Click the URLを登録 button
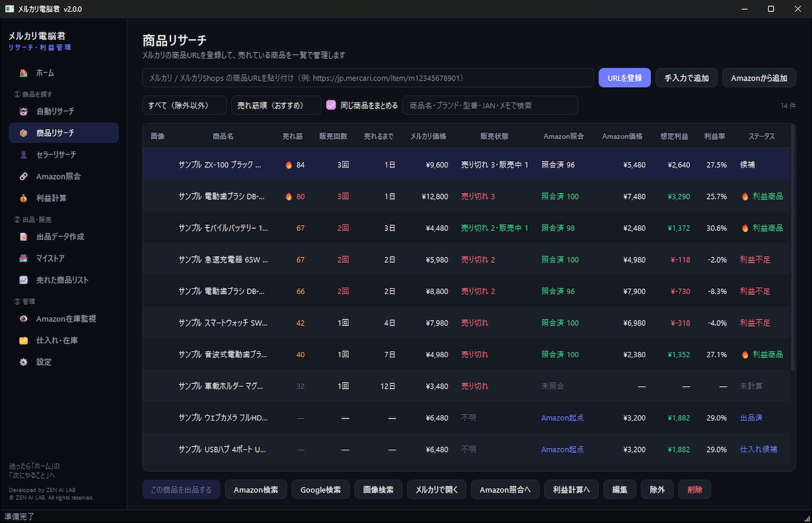This screenshot has width=812, height=523. [x=624, y=78]
